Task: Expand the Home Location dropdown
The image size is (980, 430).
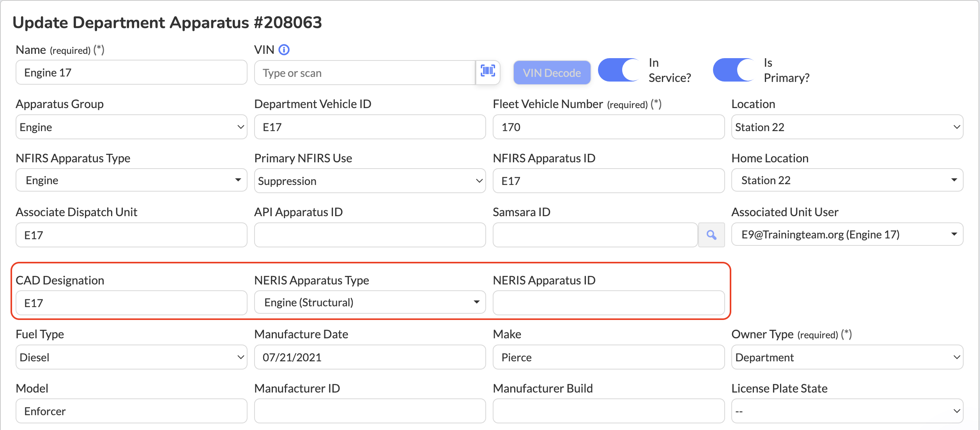Action: tap(847, 180)
